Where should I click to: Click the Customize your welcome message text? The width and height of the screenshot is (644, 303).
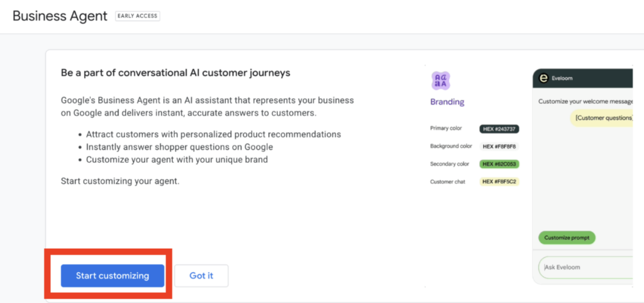point(585,101)
